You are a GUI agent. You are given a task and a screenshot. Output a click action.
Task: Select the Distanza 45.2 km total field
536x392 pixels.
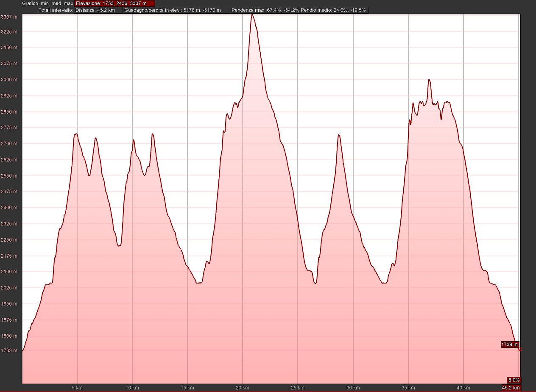coord(98,10)
